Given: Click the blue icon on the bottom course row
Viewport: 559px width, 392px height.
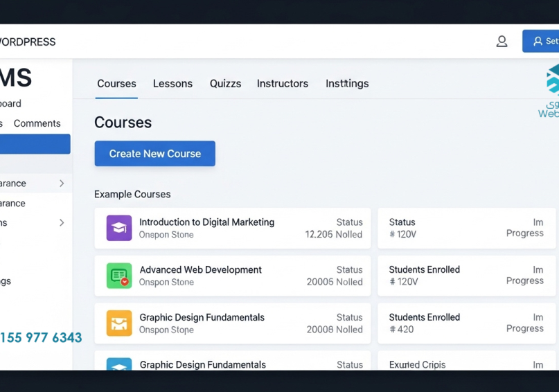Looking at the screenshot, I should coord(119,364).
